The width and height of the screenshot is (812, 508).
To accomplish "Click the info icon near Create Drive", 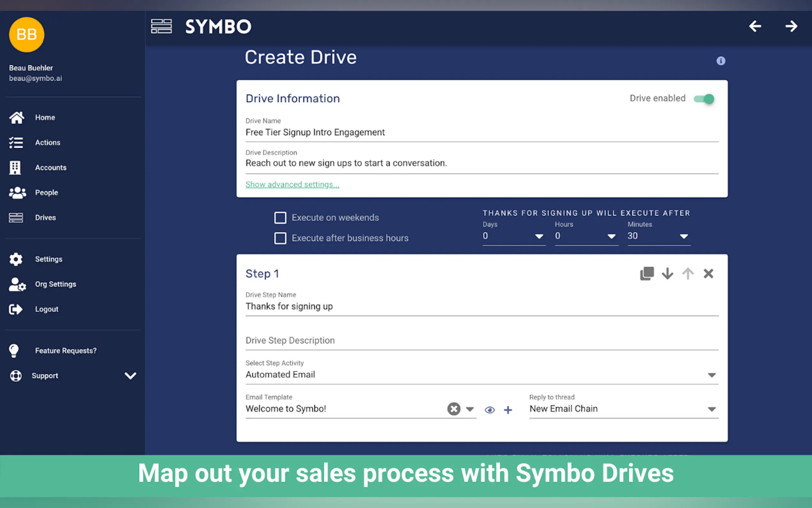I will point(721,61).
